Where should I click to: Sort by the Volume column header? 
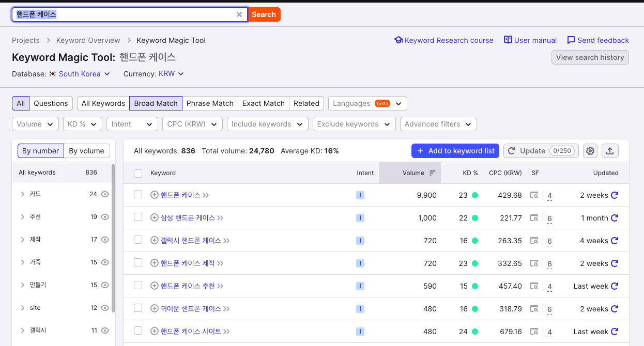(x=410, y=173)
